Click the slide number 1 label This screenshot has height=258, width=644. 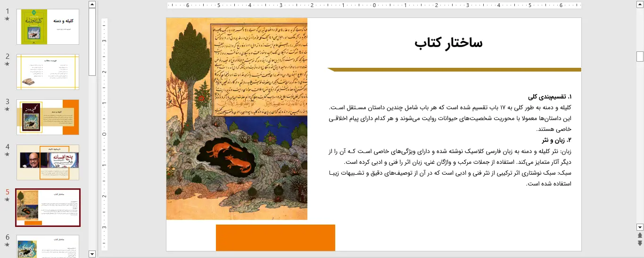[7, 11]
